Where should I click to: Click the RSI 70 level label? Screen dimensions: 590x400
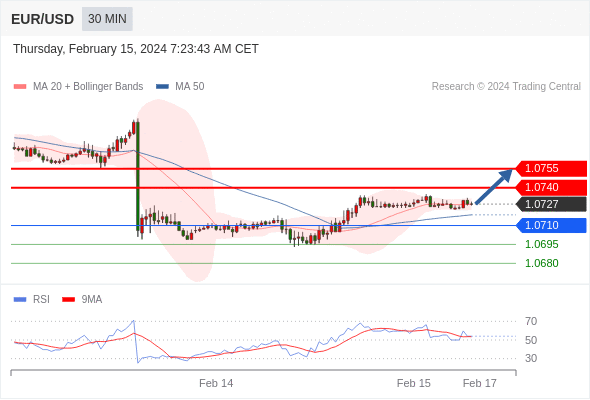coord(531,321)
